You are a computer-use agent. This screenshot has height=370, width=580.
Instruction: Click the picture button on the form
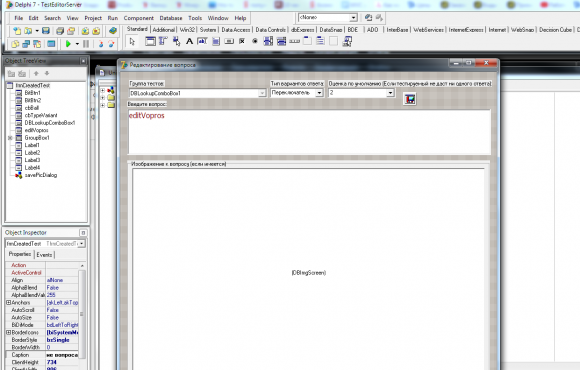coord(409,99)
